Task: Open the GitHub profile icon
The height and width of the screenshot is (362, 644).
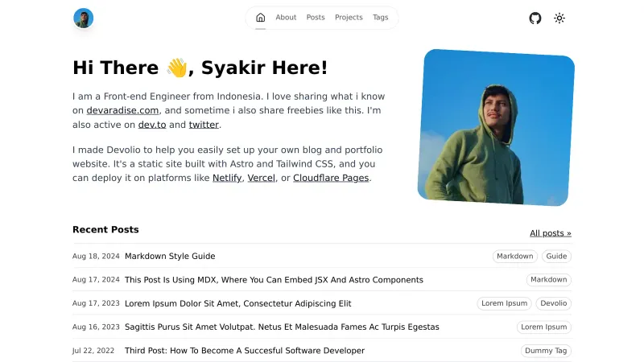Action: [x=535, y=18]
